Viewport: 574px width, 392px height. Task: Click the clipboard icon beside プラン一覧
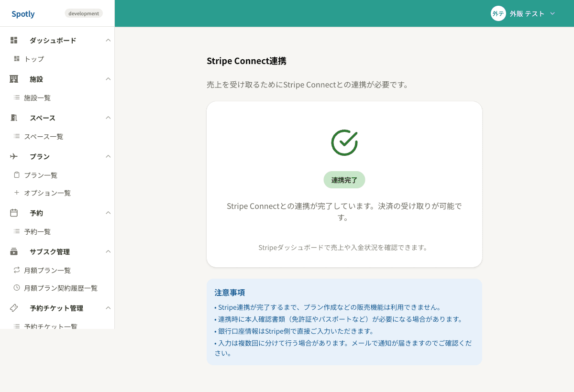(x=17, y=175)
